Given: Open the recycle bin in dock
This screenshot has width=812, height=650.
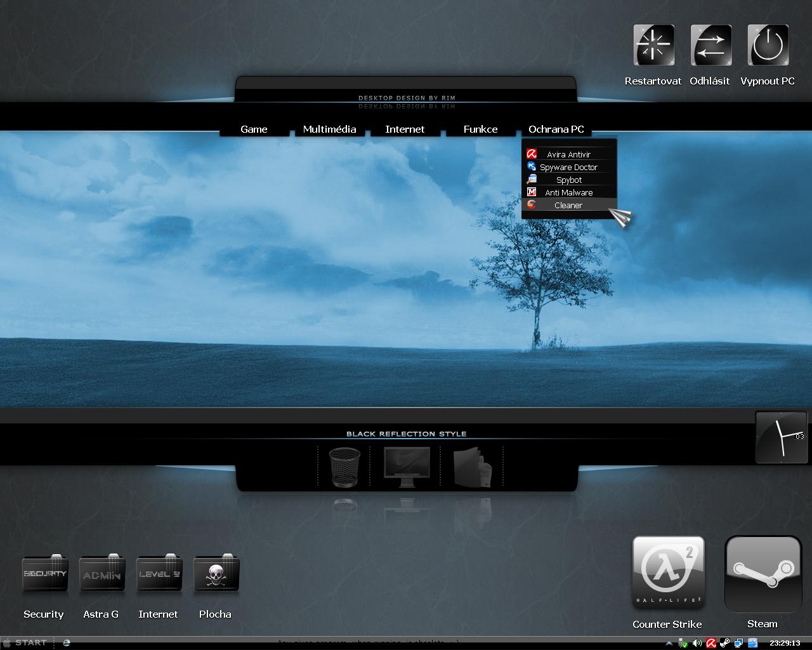Looking at the screenshot, I should coord(344,467).
